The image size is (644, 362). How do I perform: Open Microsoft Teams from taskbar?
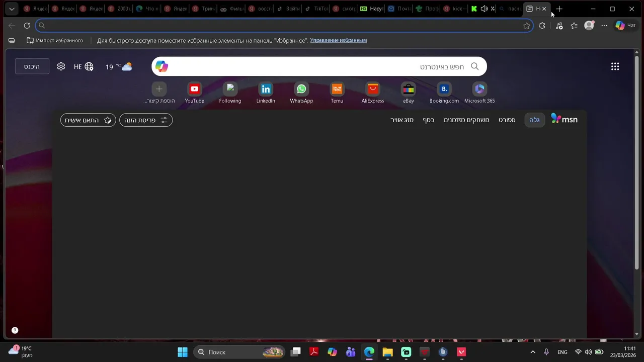point(351,352)
